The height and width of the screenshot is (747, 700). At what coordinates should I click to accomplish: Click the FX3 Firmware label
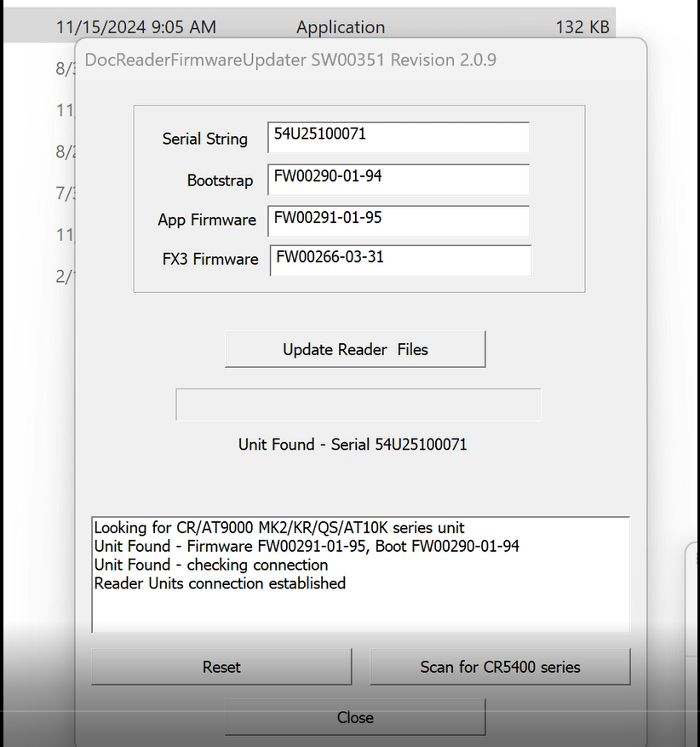[x=210, y=260]
